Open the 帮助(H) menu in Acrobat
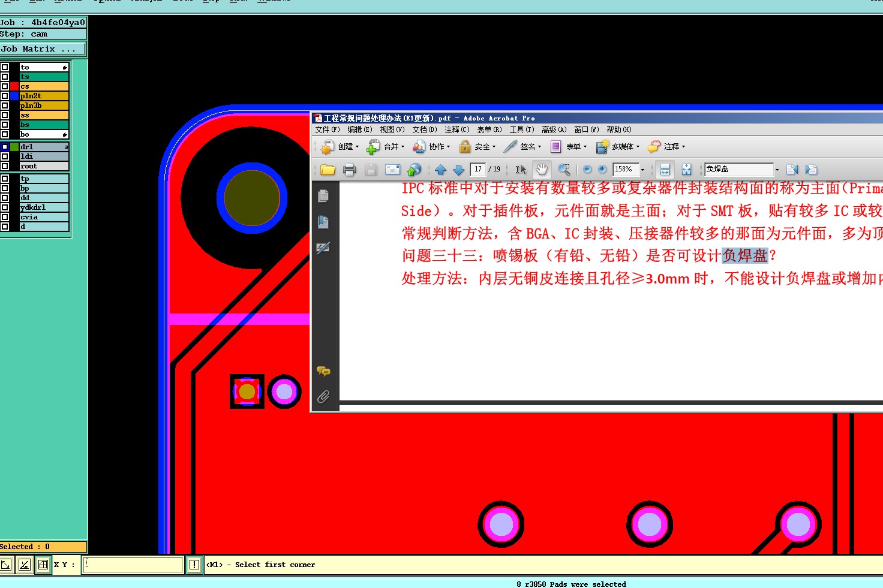This screenshot has height=588, width=883. 619,129
